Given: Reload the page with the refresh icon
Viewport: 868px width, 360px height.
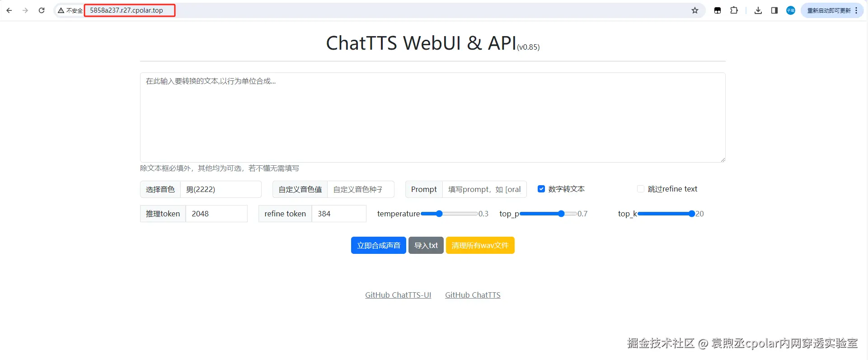Looking at the screenshot, I should pos(42,10).
